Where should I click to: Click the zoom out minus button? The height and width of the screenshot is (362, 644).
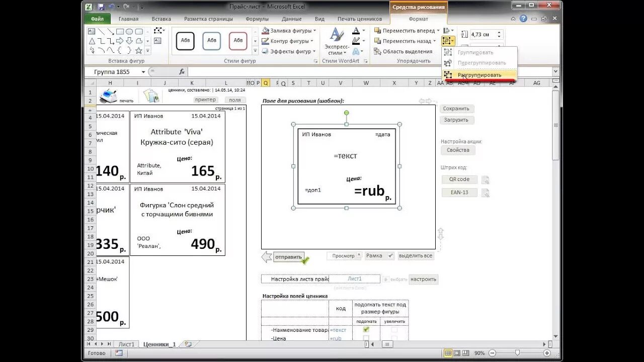point(492,353)
